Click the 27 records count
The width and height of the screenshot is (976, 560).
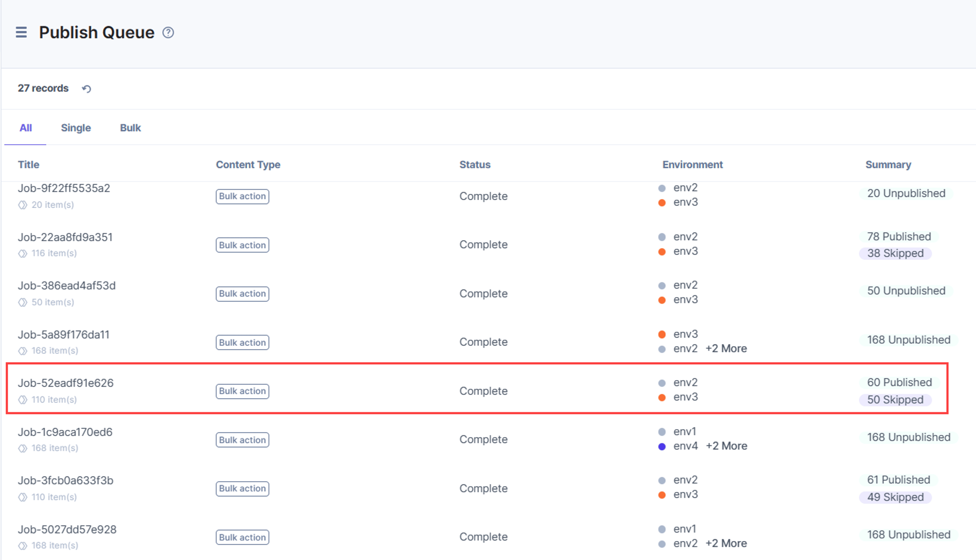coord(43,88)
